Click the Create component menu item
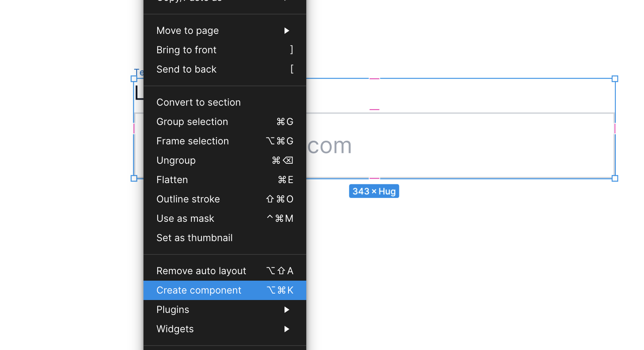 pyautogui.click(x=199, y=290)
